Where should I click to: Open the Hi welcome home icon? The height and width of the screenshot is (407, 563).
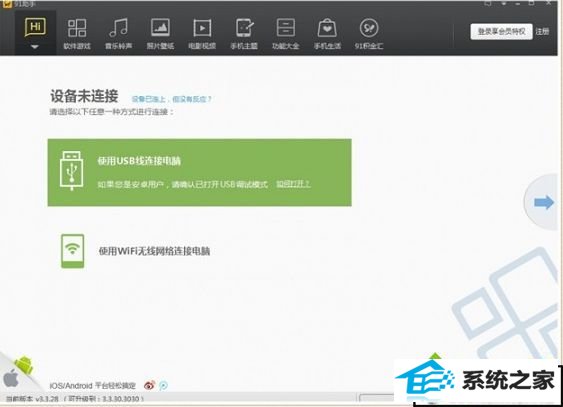pos(35,27)
